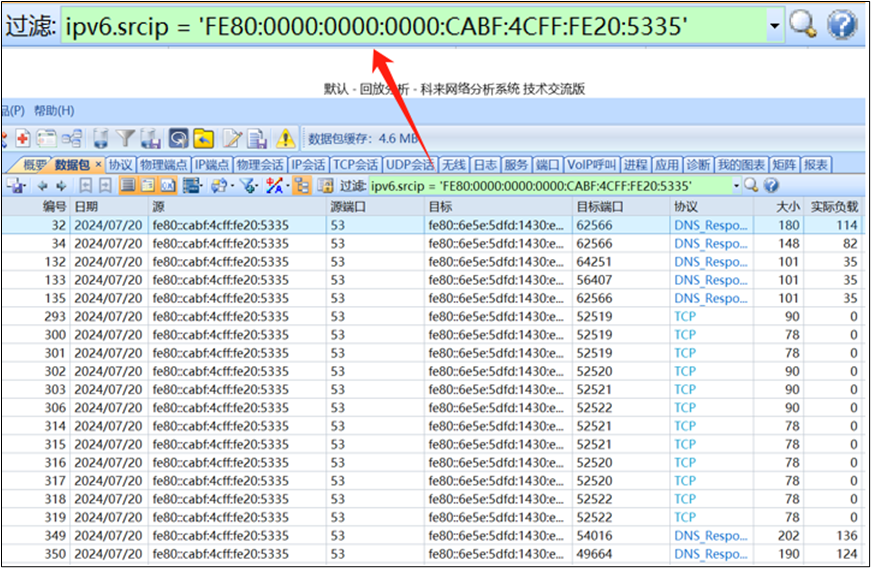This screenshot has height=568, width=871.
Task: Click the blue help icon in enlarged filter bar
Action: [x=843, y=25]
